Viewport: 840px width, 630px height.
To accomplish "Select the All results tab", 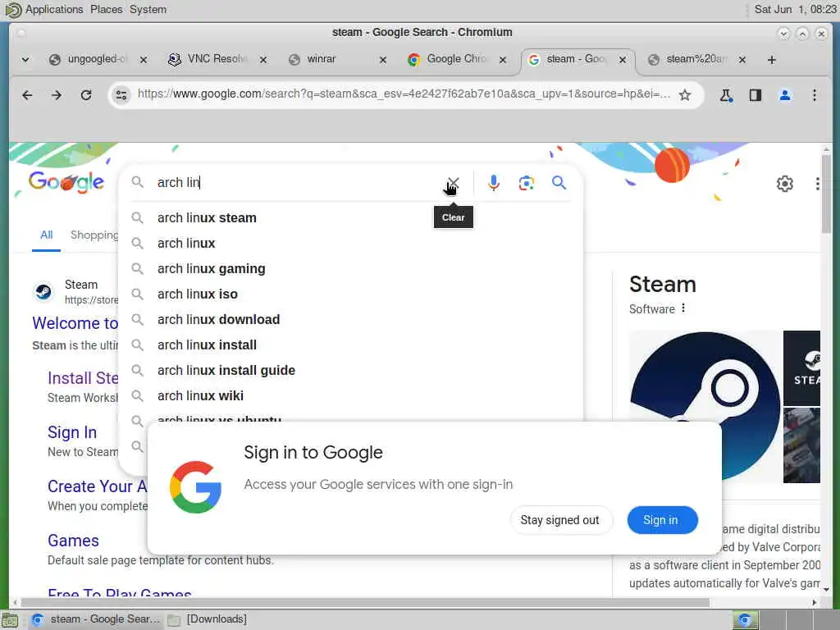I will tap(47, 235).
